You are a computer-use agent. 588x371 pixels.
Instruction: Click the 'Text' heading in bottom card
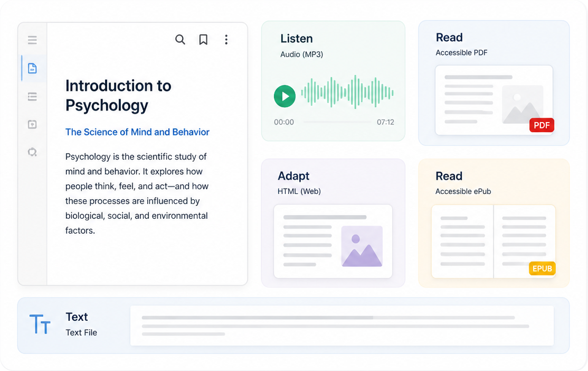(x=77, y=317)
